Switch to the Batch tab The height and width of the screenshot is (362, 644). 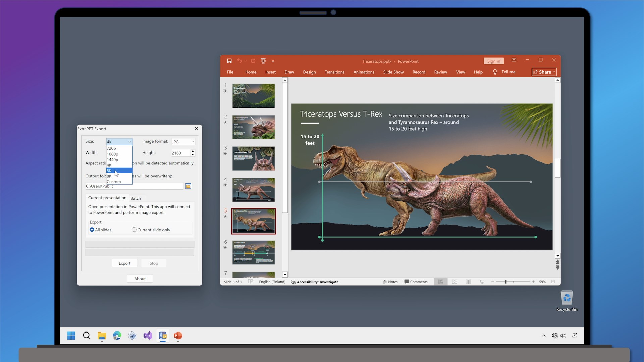(x=136, y=198)
